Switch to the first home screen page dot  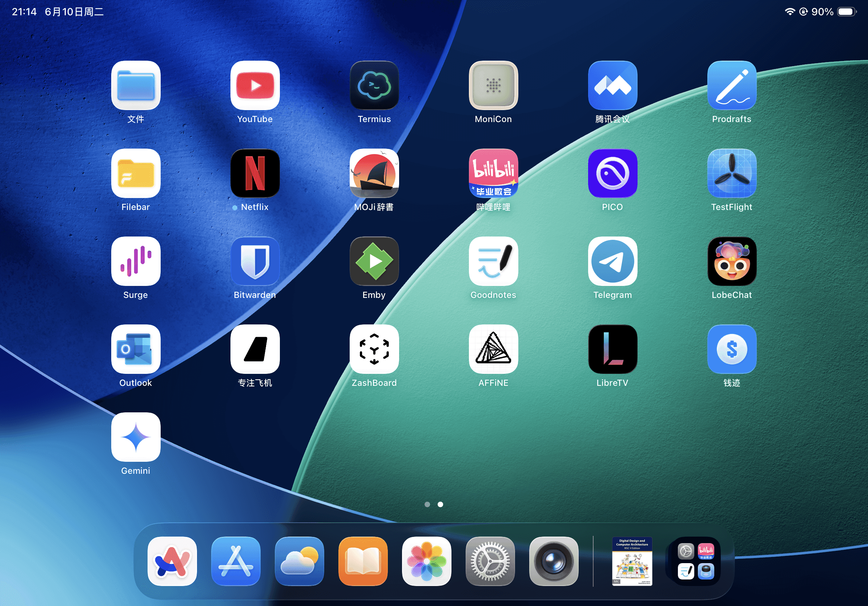point(427,504)
